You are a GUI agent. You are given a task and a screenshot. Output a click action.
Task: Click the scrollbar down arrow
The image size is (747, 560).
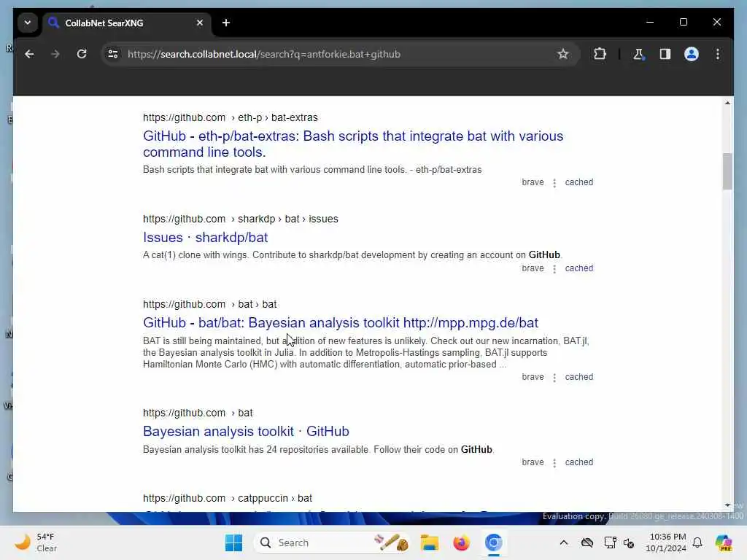click(727, 505)
